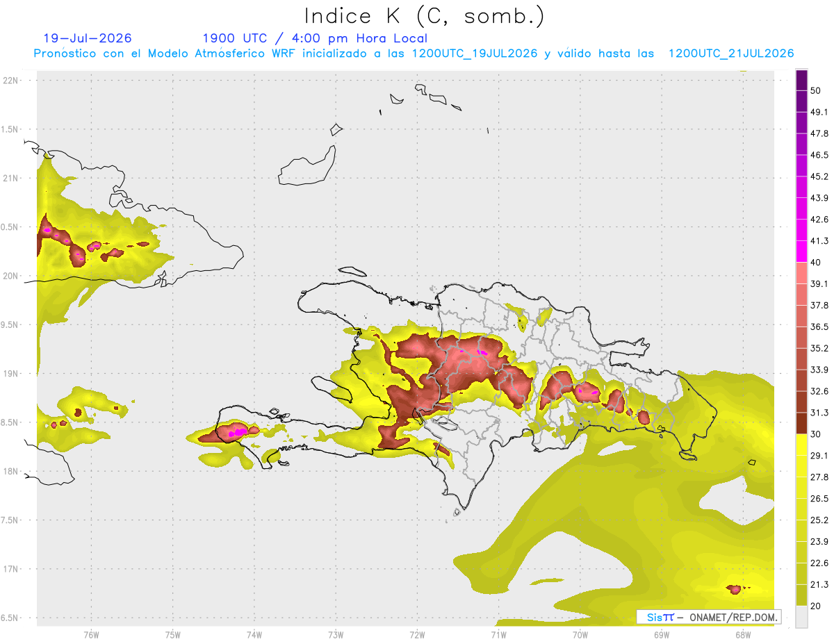Click the colorbar value '43.9'
The image size is (834, 644).
(819, 199)
